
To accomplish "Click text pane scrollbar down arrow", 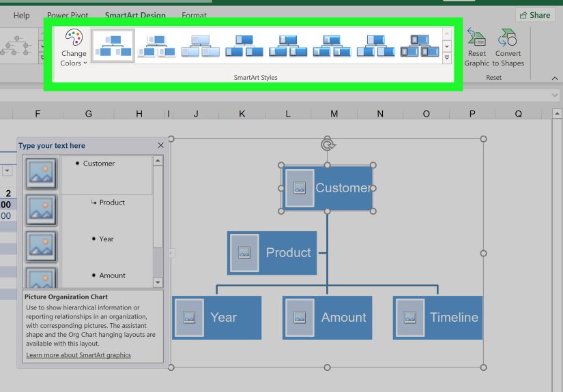I will point(158,283).
